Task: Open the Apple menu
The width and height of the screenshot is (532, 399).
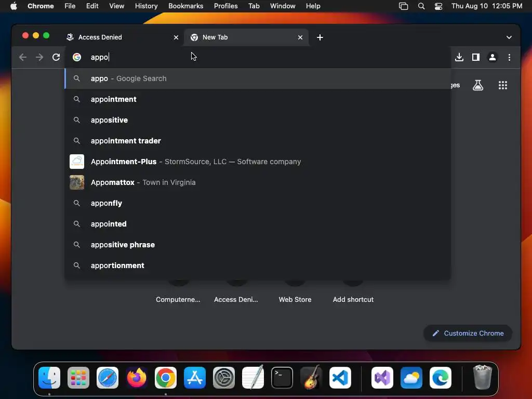Action: [14, 6]
